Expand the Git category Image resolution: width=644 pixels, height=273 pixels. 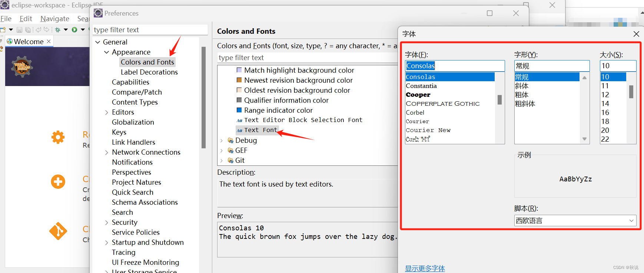click(x=222, y=161)
